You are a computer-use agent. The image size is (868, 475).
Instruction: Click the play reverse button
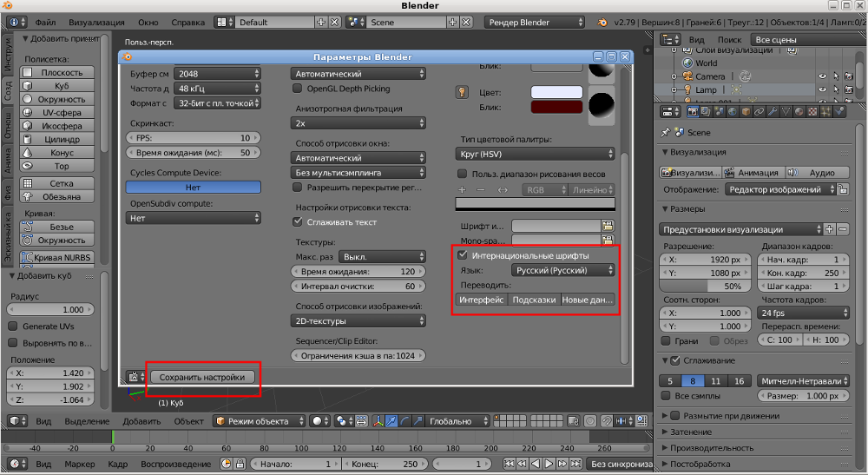[536, 464]
